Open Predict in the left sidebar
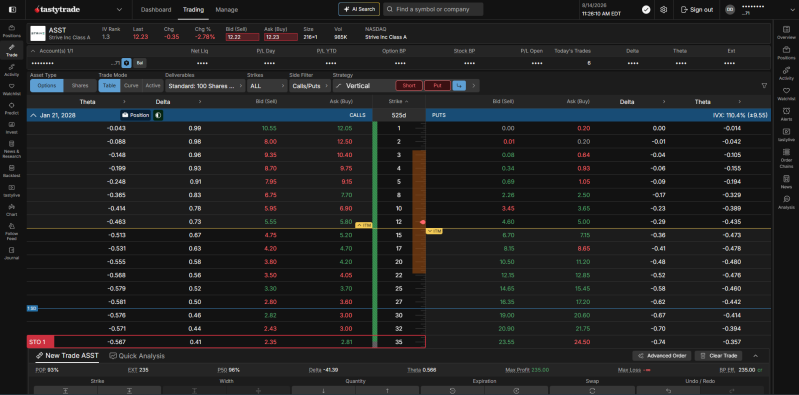 click(11, 108)
